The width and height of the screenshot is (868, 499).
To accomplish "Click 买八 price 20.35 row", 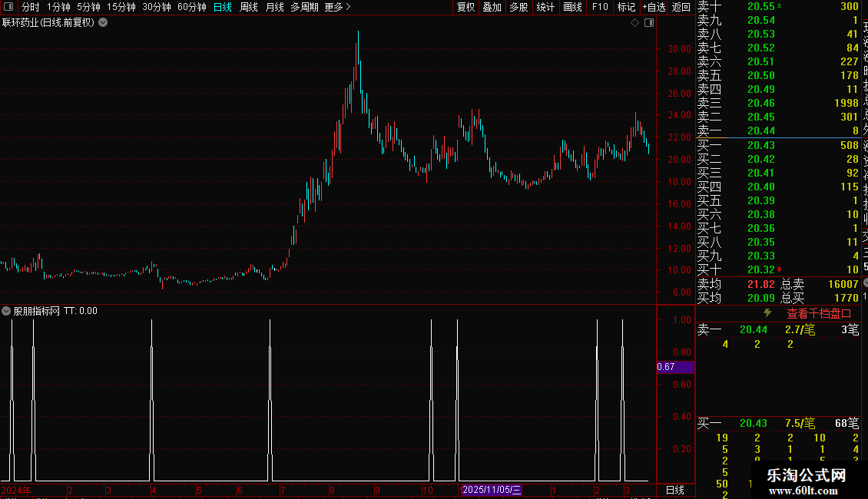I will click(x=778, y=242).
